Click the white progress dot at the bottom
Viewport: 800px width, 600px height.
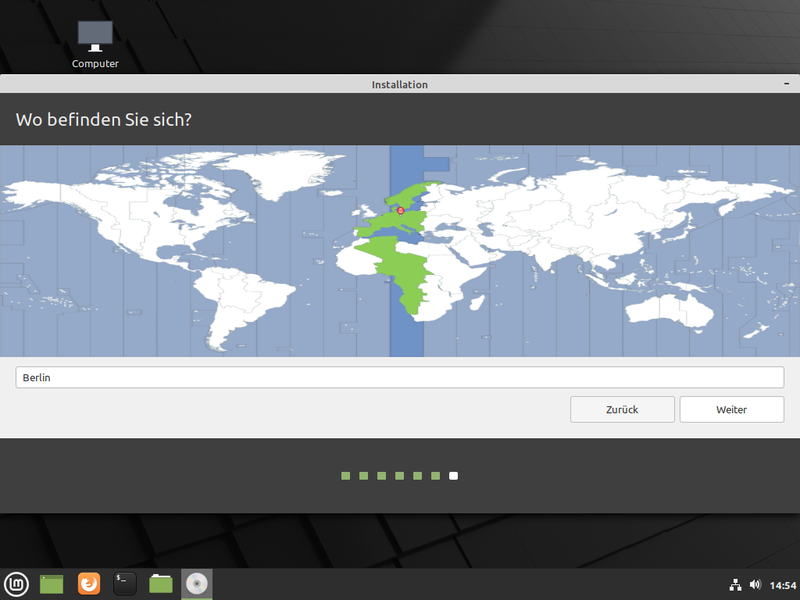coord(453,475)
